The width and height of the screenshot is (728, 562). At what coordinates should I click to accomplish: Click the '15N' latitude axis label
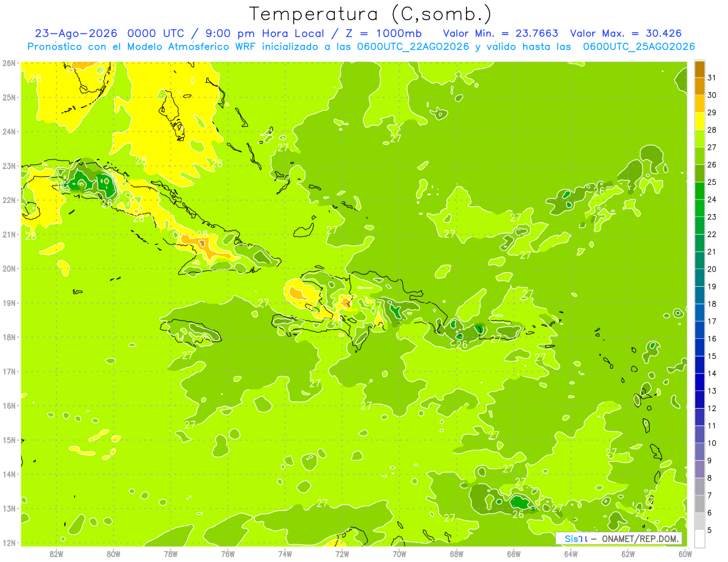tap(8, 440)
